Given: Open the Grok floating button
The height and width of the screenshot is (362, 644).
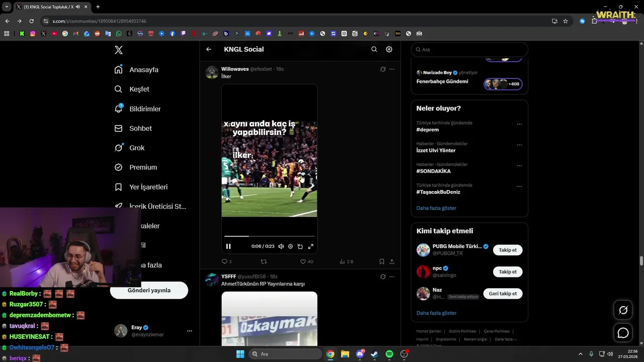Looking at the screenshot, I should point(623,310).
